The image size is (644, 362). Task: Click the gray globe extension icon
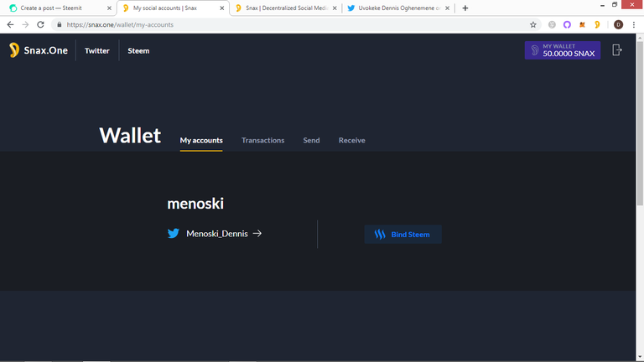[552, 24]
